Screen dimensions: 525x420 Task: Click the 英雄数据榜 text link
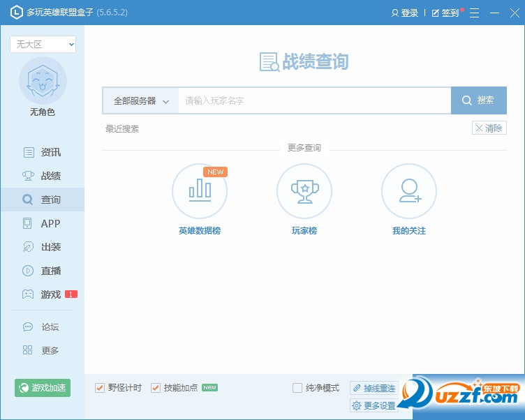[x=200, y=231]
